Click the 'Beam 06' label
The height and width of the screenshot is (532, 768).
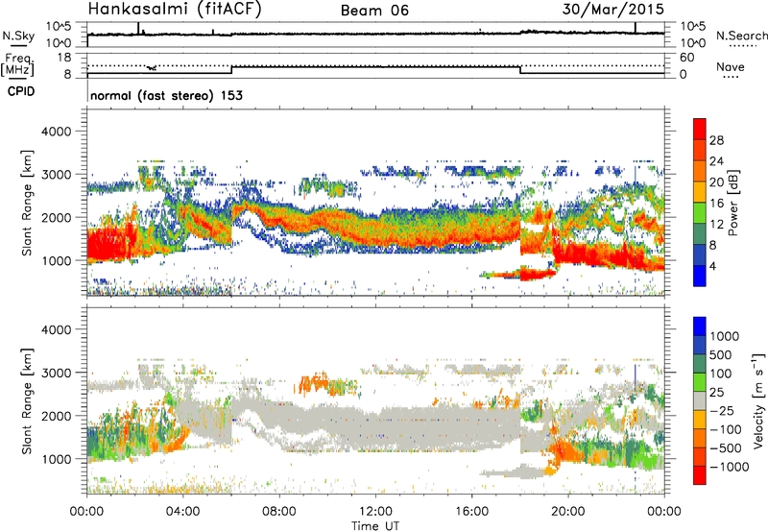[374, 11]
